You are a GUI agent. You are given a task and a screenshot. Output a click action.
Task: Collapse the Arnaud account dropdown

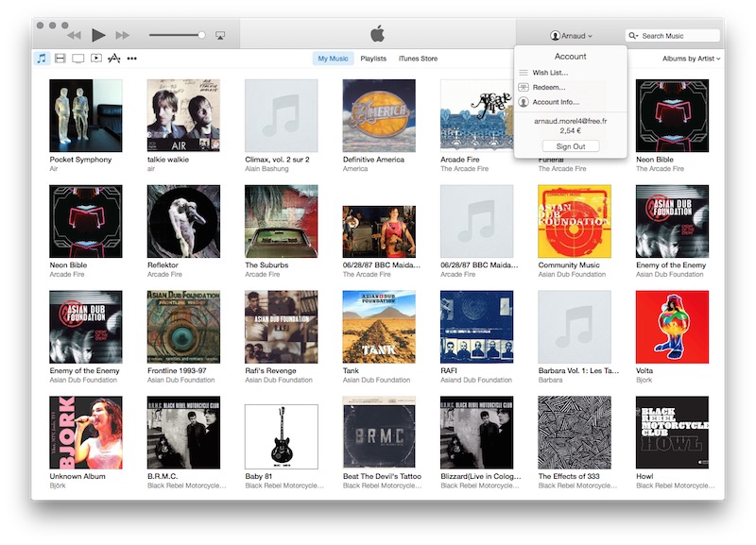[571, 36]
